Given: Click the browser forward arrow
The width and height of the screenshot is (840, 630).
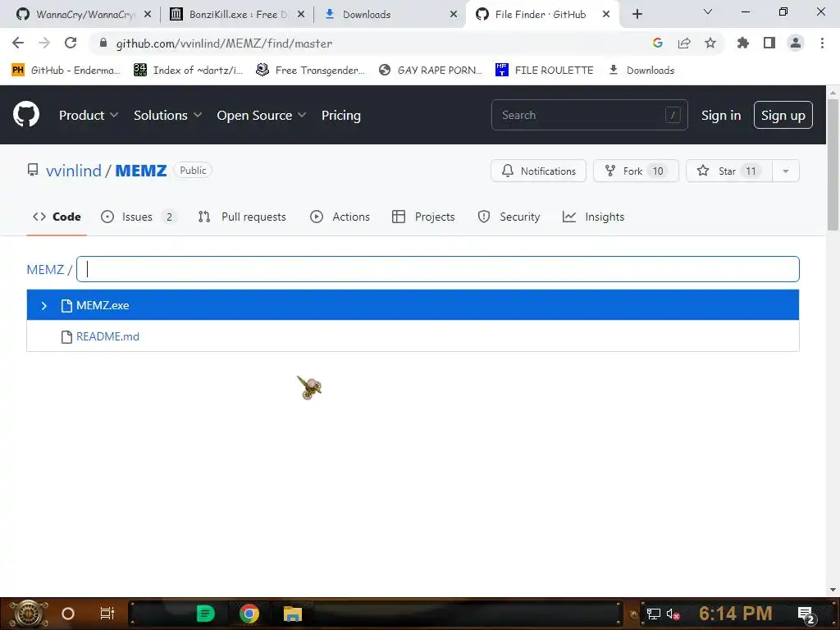Looking at the screenshot, I should coord(44,43).
